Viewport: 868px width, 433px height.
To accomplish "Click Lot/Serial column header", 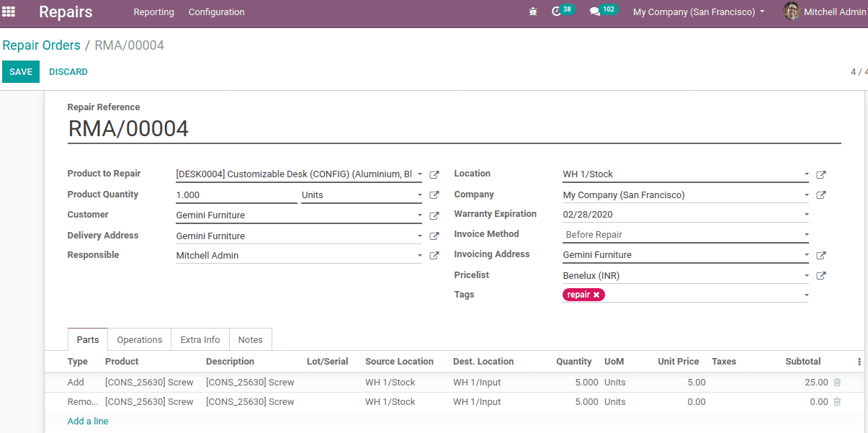I will coord(328,362).
